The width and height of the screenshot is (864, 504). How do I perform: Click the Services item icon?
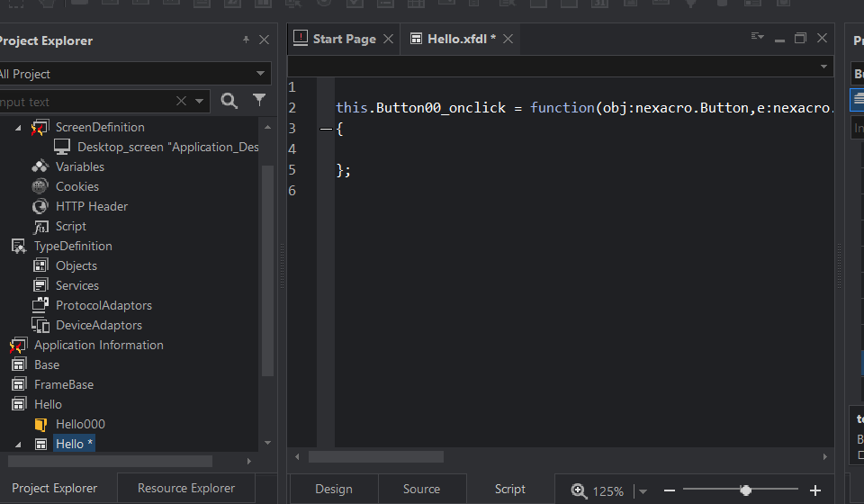40,285
